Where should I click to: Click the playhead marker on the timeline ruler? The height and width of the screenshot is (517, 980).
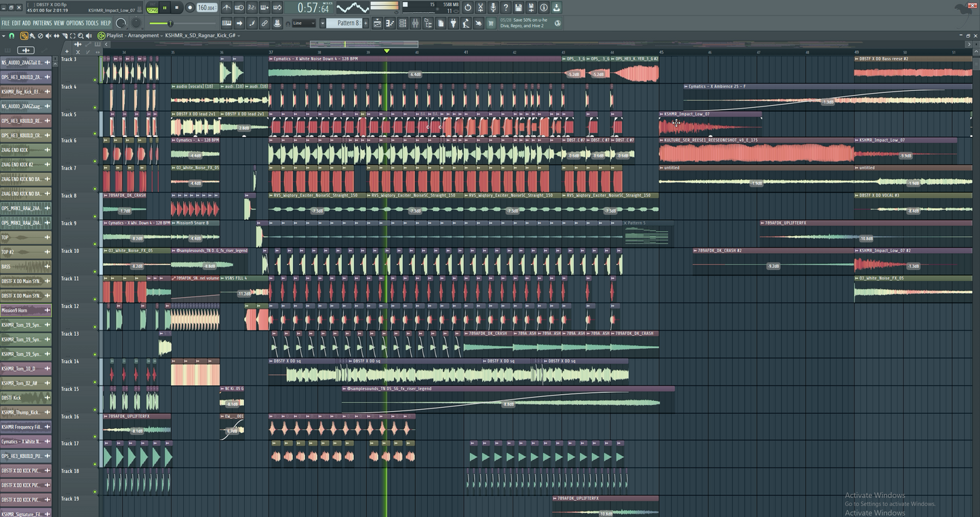point(387,51)
